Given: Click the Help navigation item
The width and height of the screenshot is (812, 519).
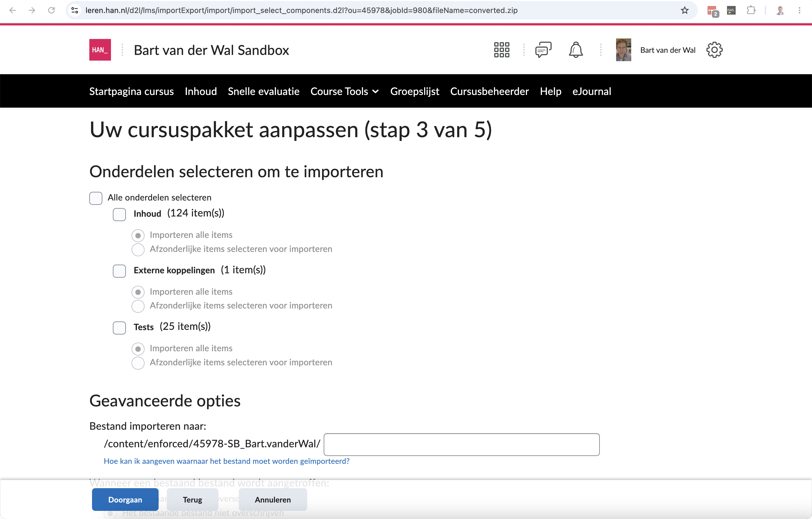Looking at the screenshot, I should point(550,91).
